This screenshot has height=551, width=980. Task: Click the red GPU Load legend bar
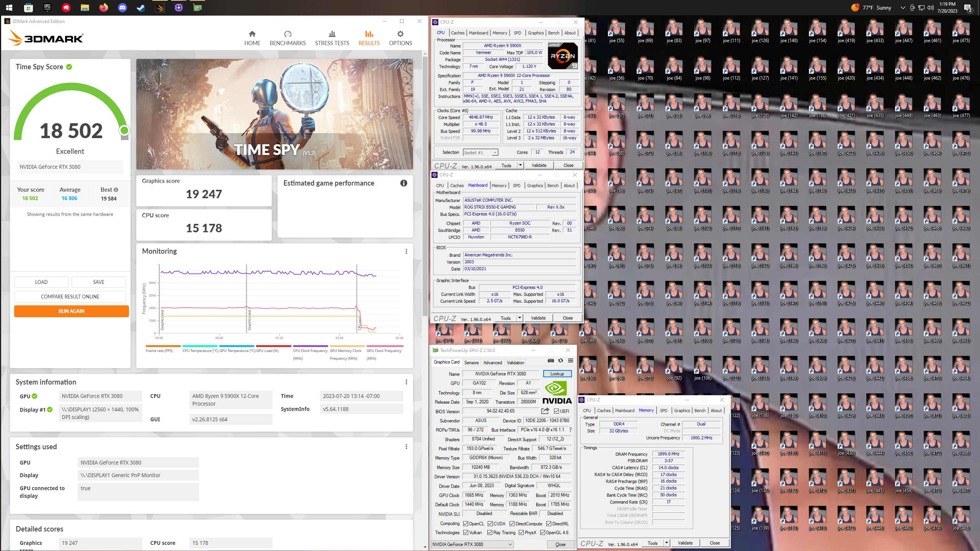[273, 346]
